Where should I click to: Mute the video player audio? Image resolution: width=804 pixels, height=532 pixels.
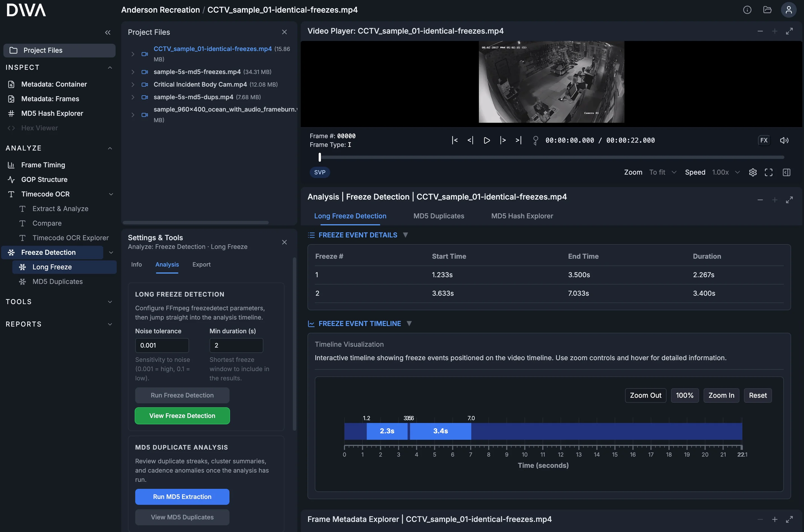pyautogui.click(x=785, y=140)
